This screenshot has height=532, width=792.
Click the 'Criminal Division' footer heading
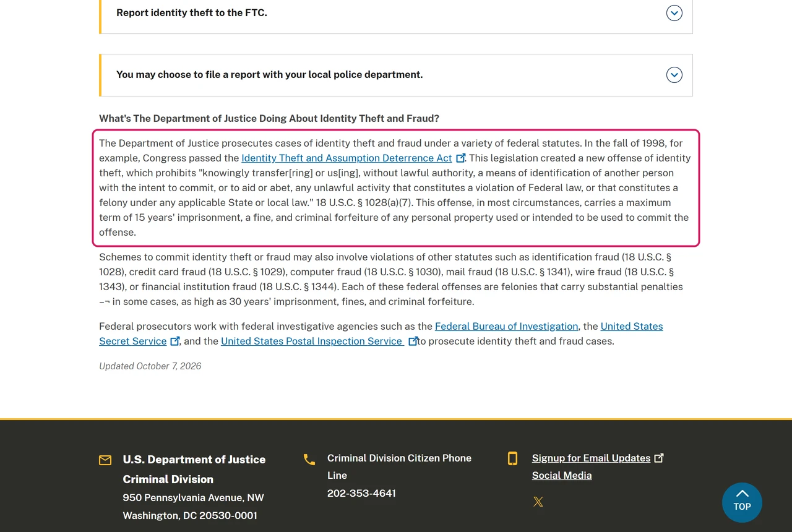tap(168, 479)
